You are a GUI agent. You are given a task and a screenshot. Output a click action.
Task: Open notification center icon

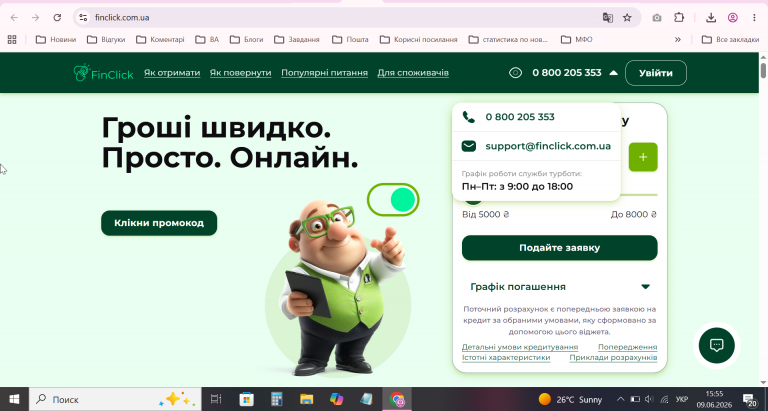coord(749,399)
